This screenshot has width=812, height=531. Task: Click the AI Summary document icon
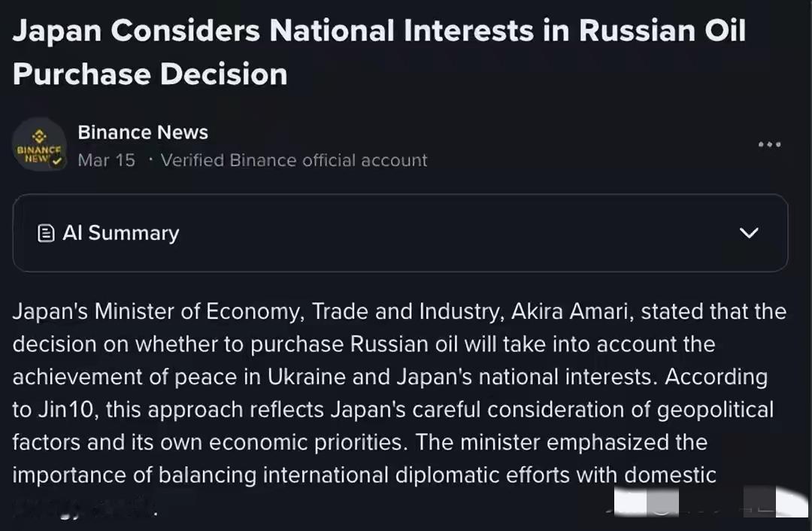pos(46,233)
